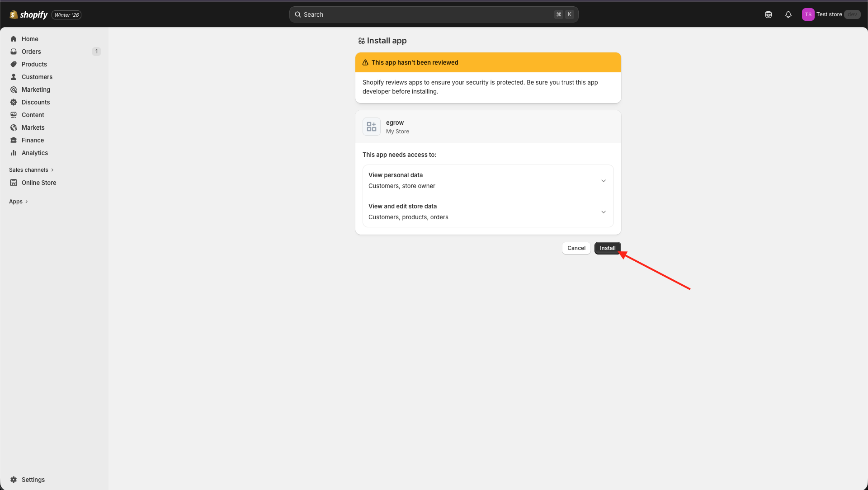Click the Products tag icon
This screenshot has height=490, width=868.
click(14, 64)
